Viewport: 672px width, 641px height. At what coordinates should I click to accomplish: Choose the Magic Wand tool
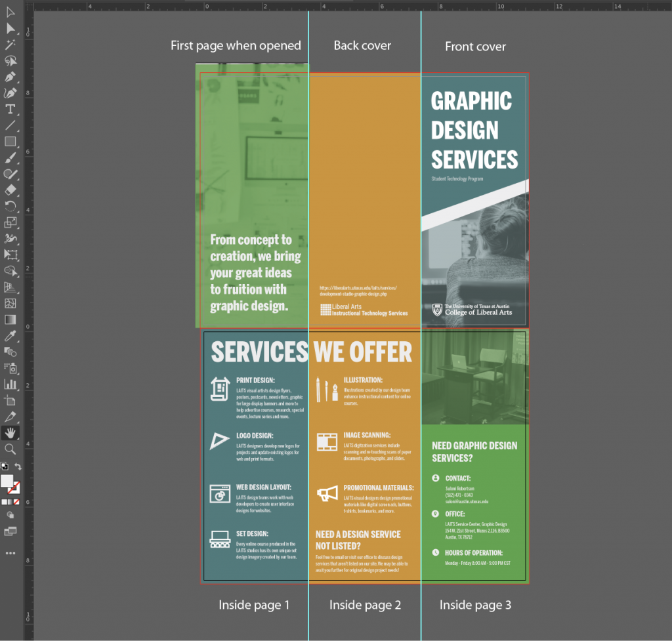[x=10, y=44]
